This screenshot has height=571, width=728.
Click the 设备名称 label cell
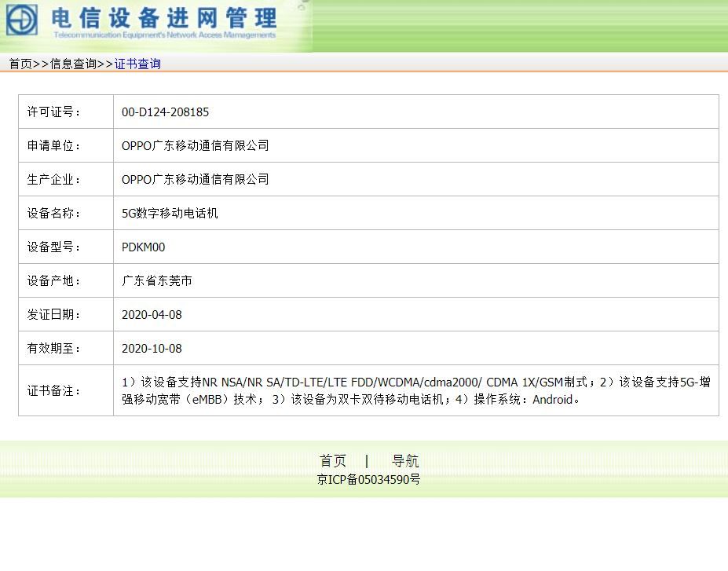(66, 213)
